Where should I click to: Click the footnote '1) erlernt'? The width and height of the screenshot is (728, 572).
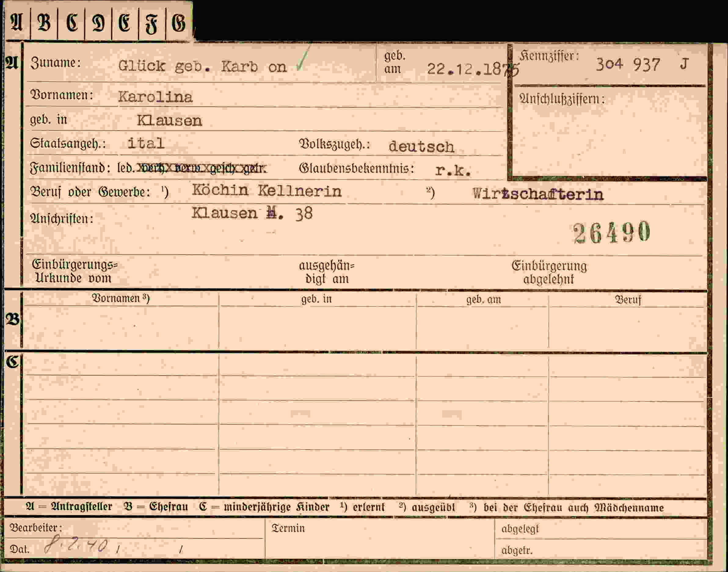tap(362, 507)
